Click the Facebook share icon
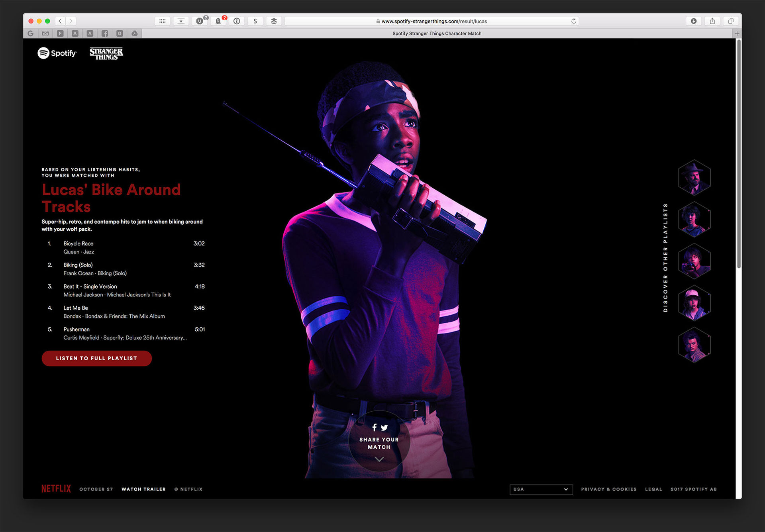 tap(374, 428)
